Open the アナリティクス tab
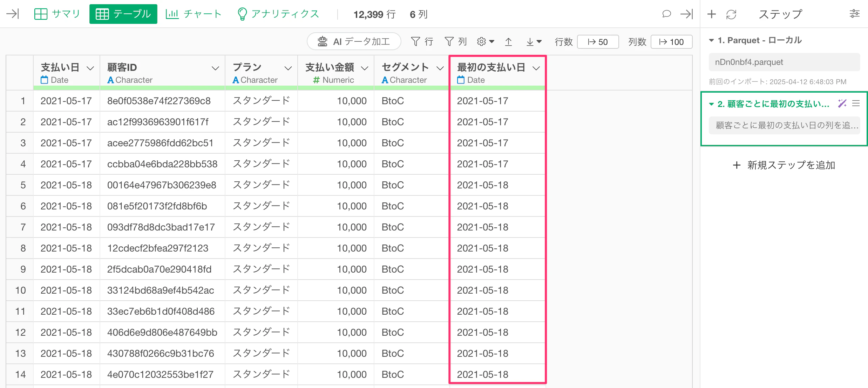Screen dimensions: 868x388 coord(278,14)
